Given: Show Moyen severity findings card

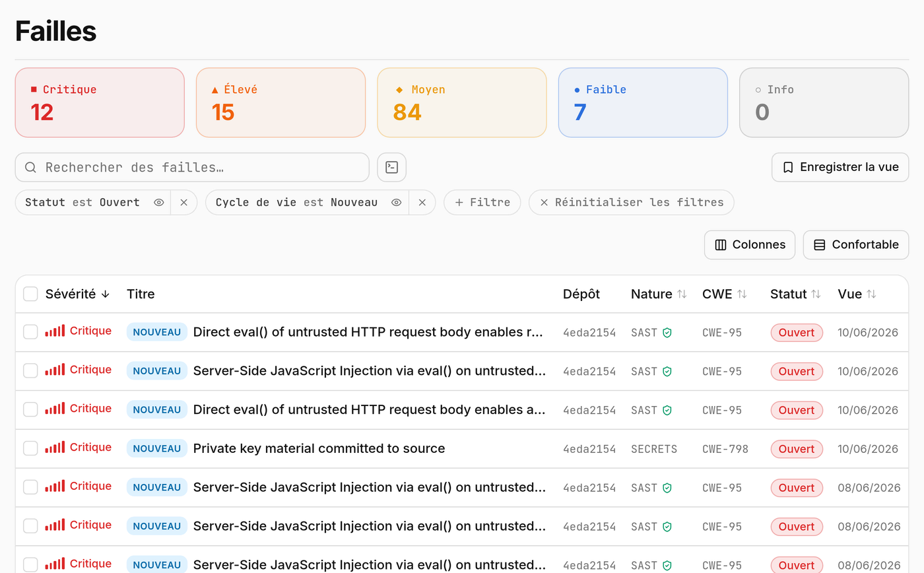Looking at the screenshot, I should [x=462, y=102].
